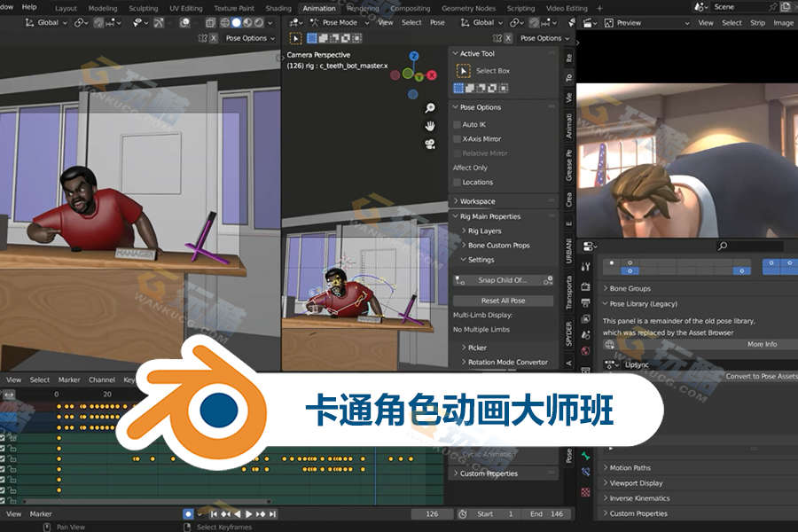Screen dimensions: 798x532
Task: Open Pose Options dropdown in left viewport
Action: coord(250,38)
